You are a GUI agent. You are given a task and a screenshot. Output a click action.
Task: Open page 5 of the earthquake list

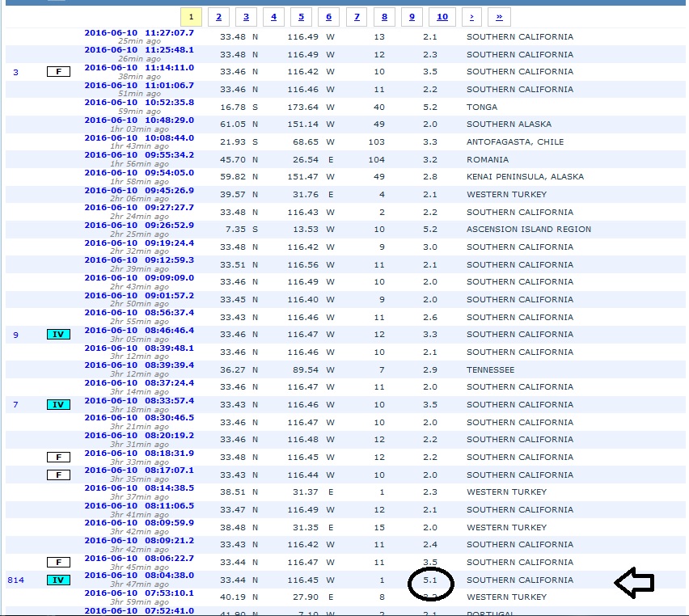tap(301, 17)
